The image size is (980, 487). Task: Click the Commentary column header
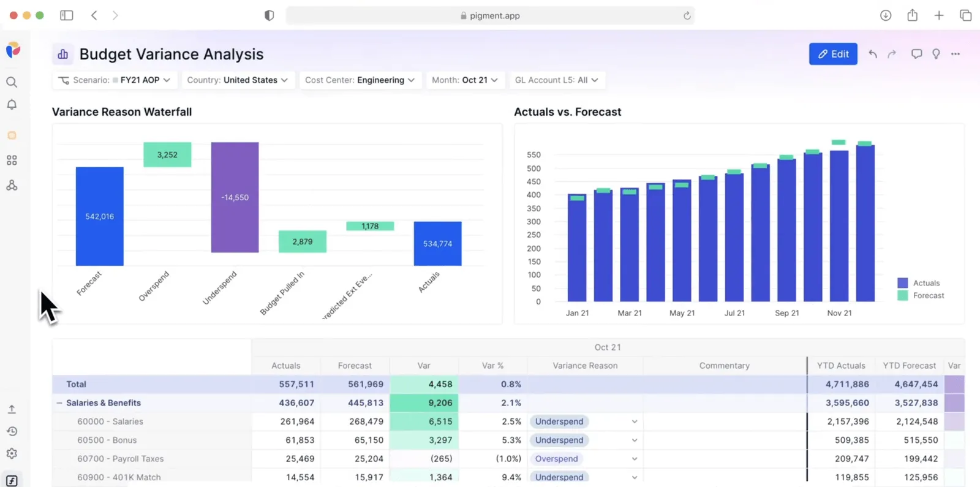725,366
